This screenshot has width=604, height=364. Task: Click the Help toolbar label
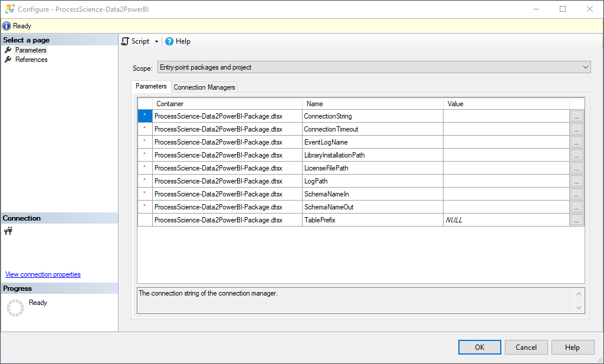click(183, 41)
